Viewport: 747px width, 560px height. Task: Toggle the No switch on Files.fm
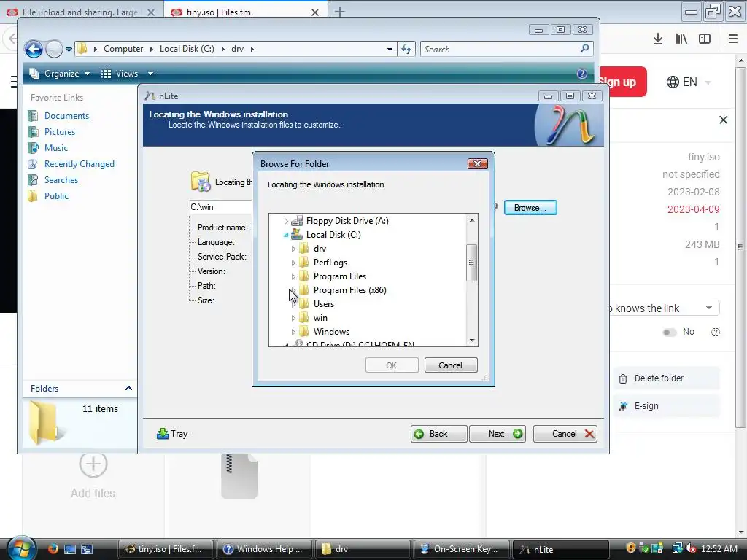670,332
